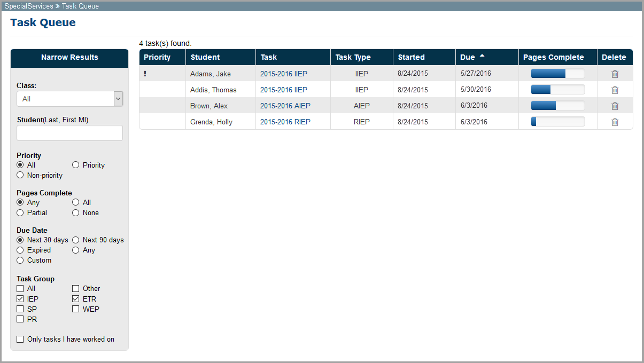Click the '4 task(s) found.' text

click(x=165, y=43)
